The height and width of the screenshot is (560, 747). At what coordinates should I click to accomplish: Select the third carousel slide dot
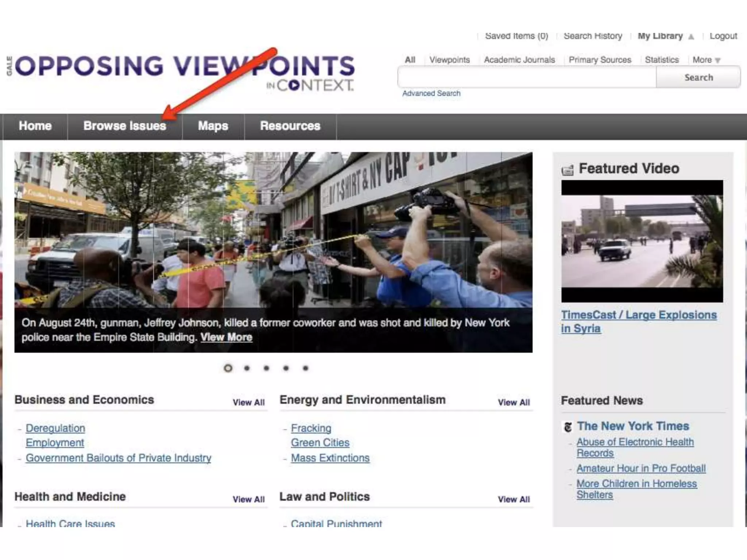click(x=267, y=368)
